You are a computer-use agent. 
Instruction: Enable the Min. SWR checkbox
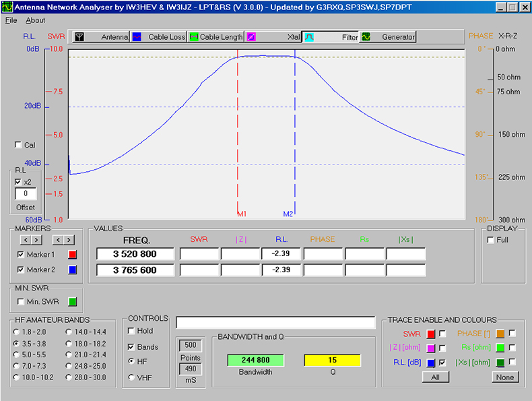point(21,301)
